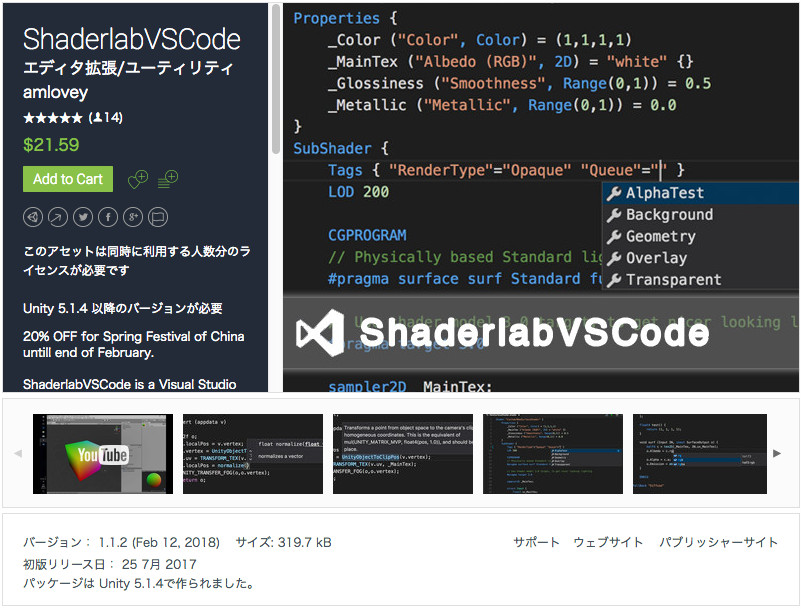Select the last code completion thumbnail
The height and width of the screenshot is (609, 801).
point(700,454)
